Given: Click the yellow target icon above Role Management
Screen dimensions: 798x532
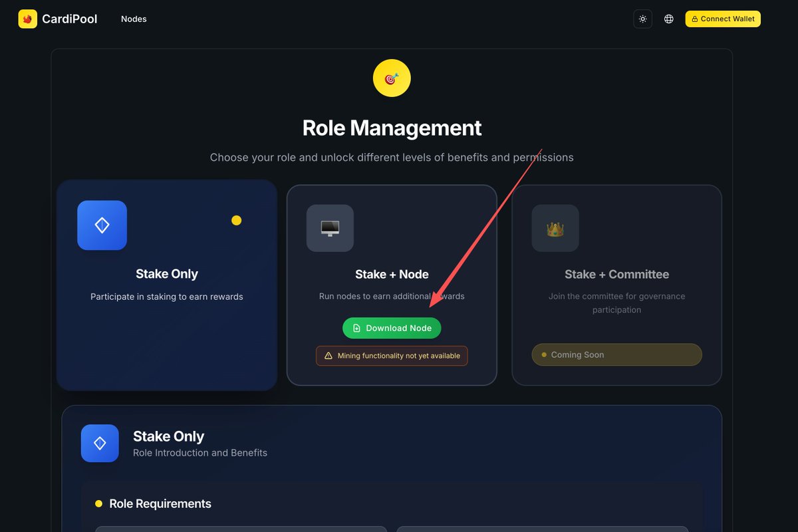Looking at the screenshot, I should [x=392, y=78].
